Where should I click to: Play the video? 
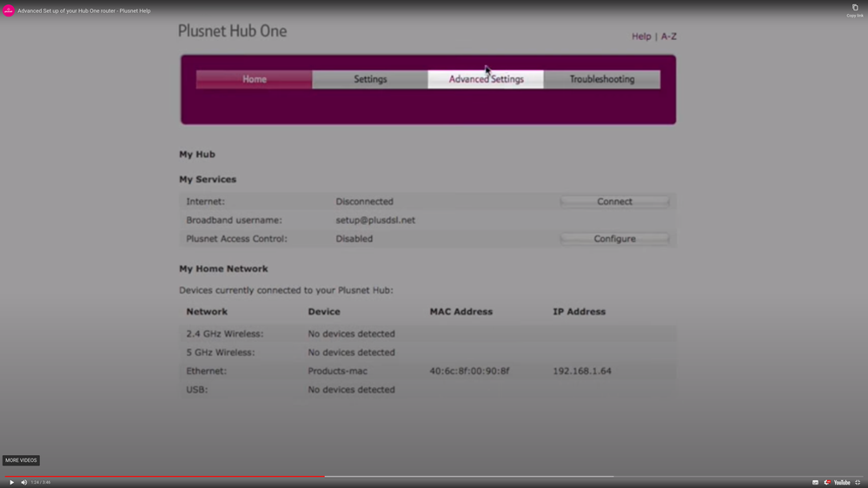[11, 482]
